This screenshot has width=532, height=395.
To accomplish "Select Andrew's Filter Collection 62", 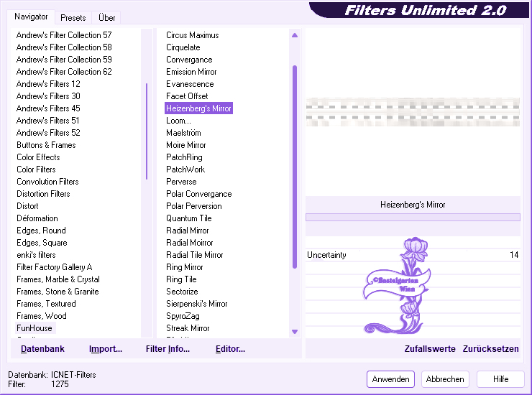I will [x=64, y=72].
